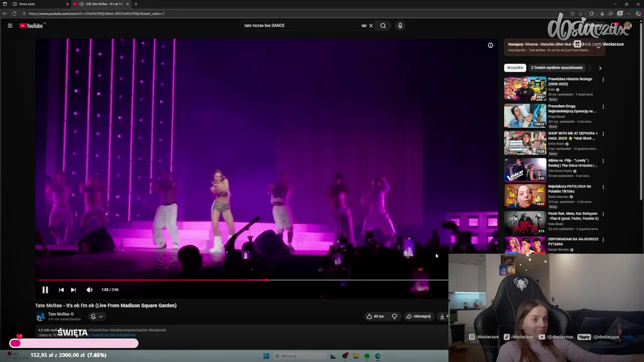Screen dimensions: 644x362
Task: Open Emily Grace channel name text
Action: pos(556,144)
